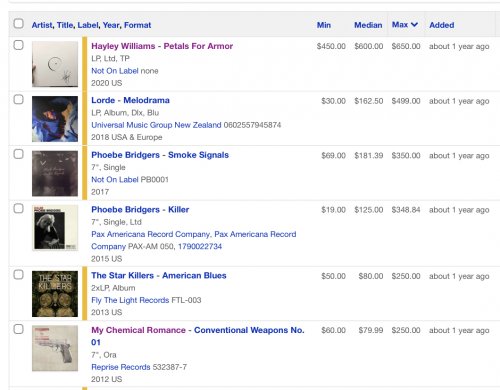The height and width of the screenshot is (390, 500).
Task: Sort by Min price column
Action: tap(324, 25)
